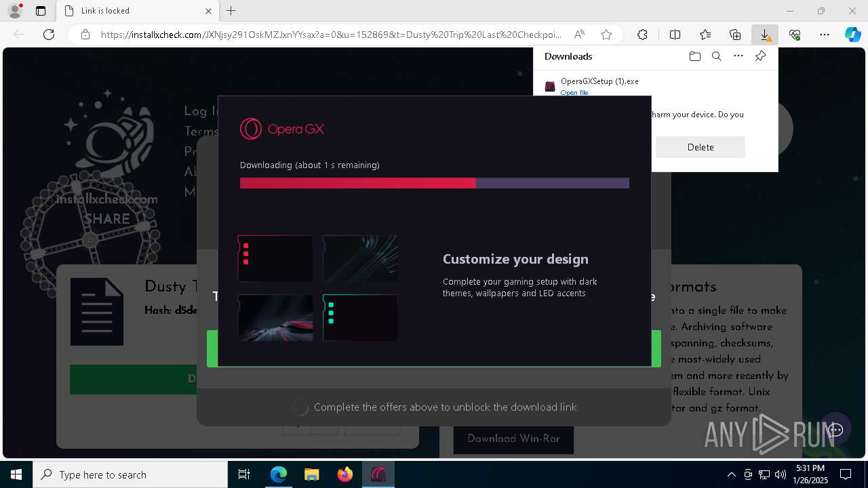Open the Extensions puzzle icon

pos(642,35)
